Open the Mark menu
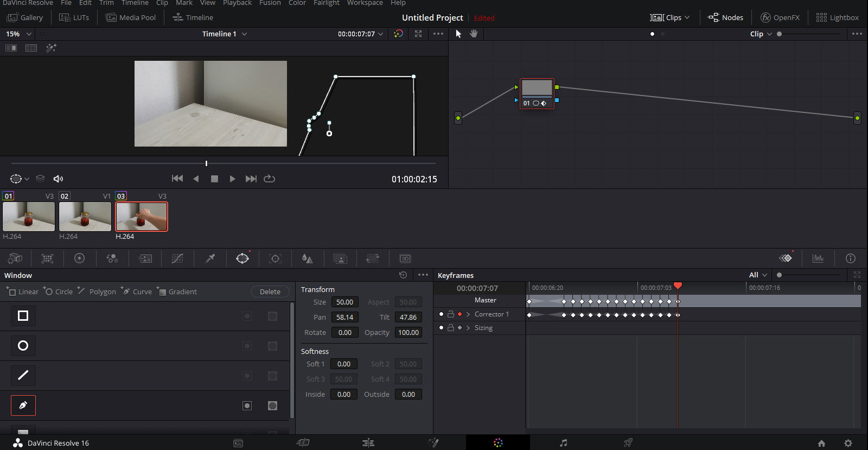This screenshot has height=450, width=868. 184,3
